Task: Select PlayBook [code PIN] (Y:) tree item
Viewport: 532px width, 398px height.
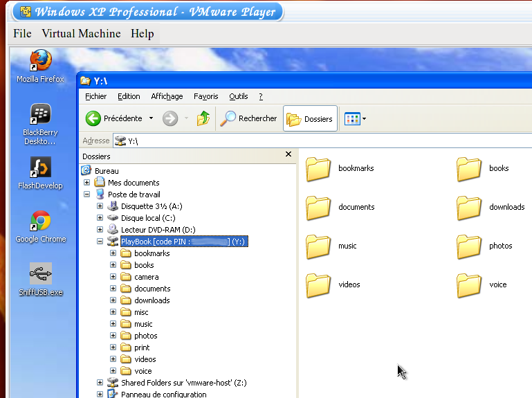Action: pyautogui.click(x=184, y=242)
